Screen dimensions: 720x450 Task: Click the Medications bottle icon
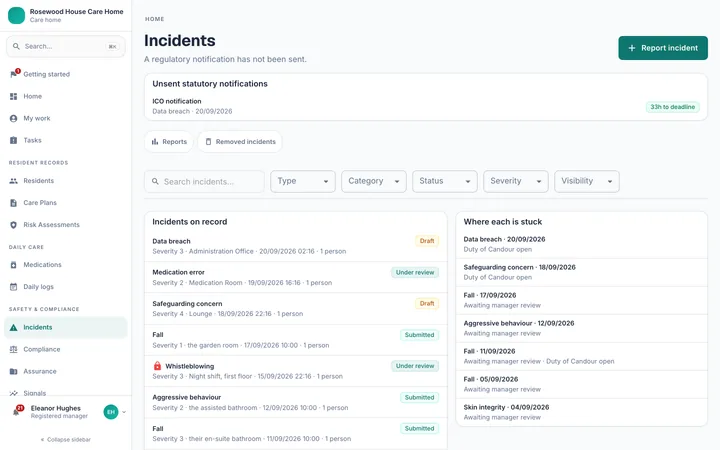coord(13,265)
